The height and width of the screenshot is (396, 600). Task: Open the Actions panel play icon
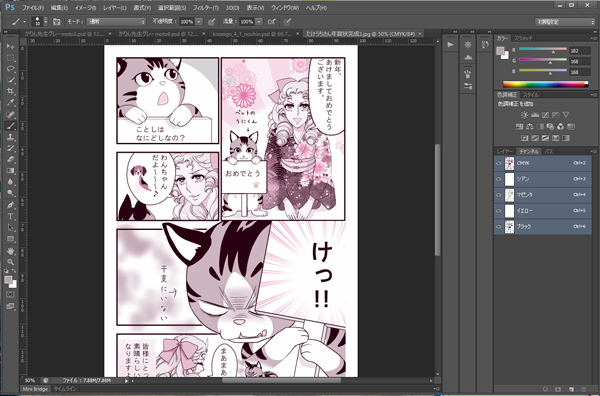451,45
